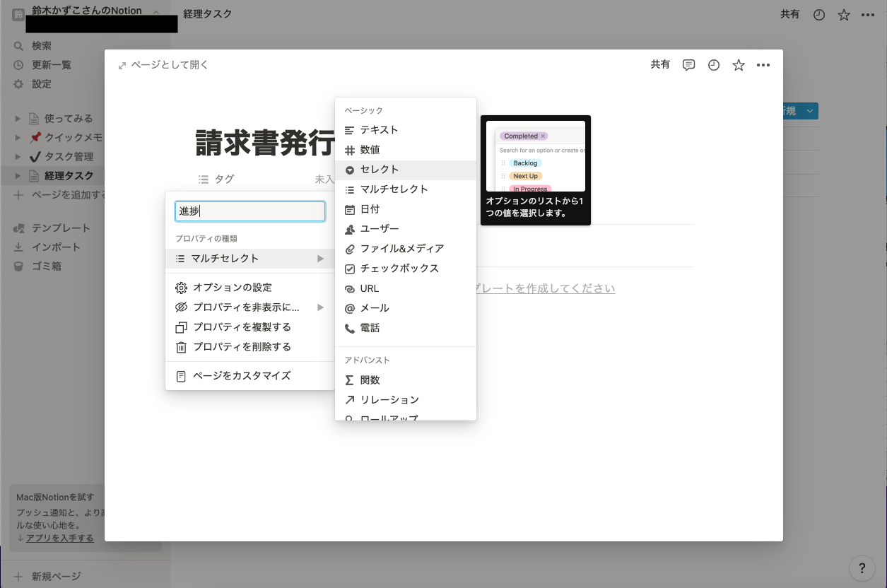Click the phone icon beside 電話

(349, 328)
